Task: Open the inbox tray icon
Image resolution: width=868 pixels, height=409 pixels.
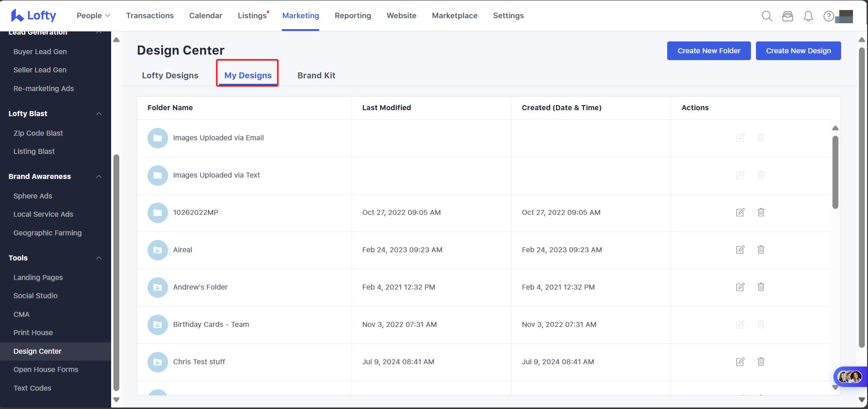Action: (787, 16)
